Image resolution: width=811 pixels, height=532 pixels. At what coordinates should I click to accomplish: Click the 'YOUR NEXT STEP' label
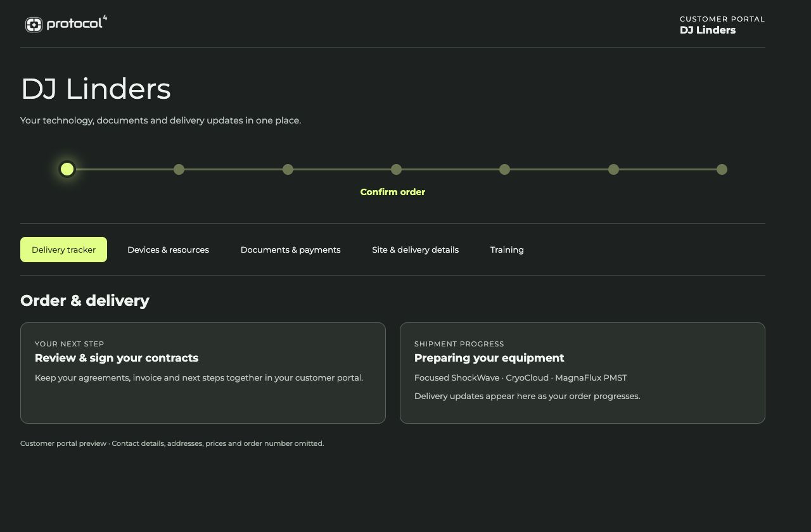click(x=70, y=344)
